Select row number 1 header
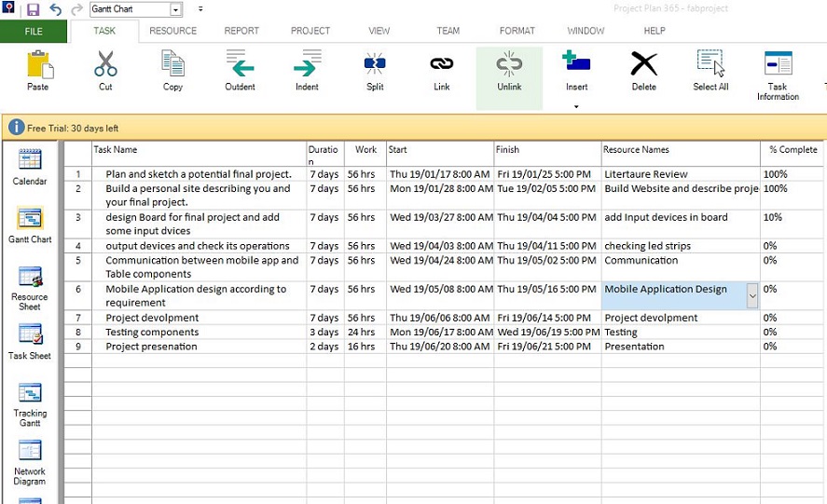This screenshot has height=504, width=827. click(78, 174)
